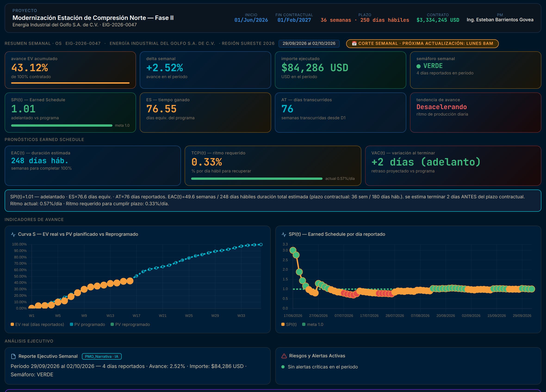This screenshot has width=546, height=392.
Task: Click the Corte Semanal próxima actualización badge
Action: click(422, 43)
